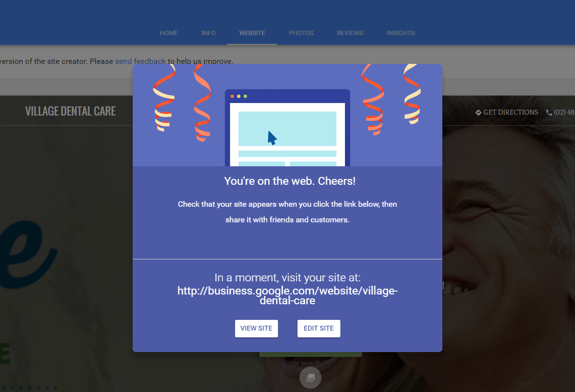575x392 pixels.
Task: Open the Reviews tab
Action: (x=350, y=33)
